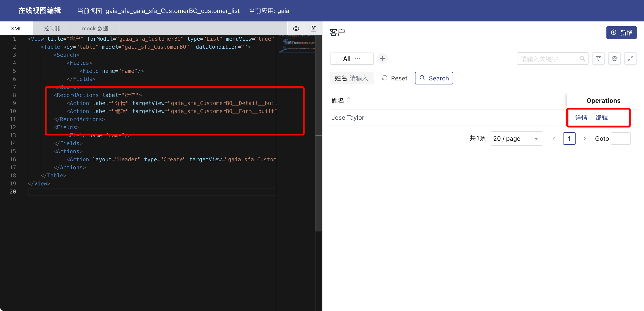
Task: Click the Action layout="Header" code line
Action: [172, 159]
